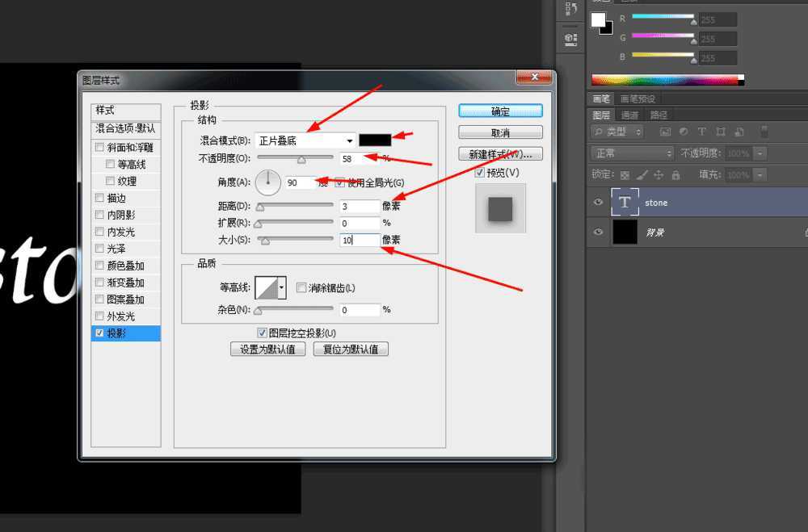Click the lock transparent pixels icon

(623, 174)
